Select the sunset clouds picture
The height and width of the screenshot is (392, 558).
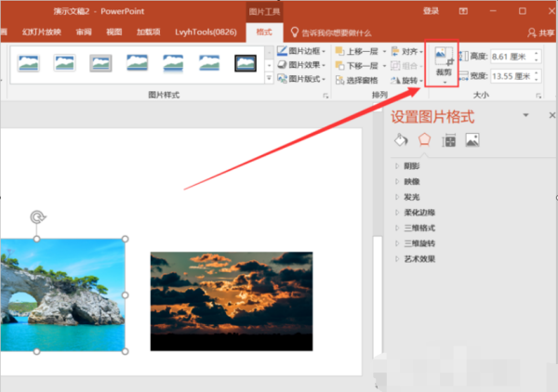[232, 301]
